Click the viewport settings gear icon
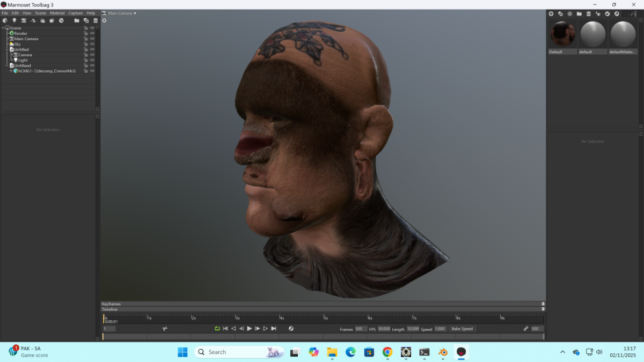This screenshot has width=644, height=362. (104, 20)
